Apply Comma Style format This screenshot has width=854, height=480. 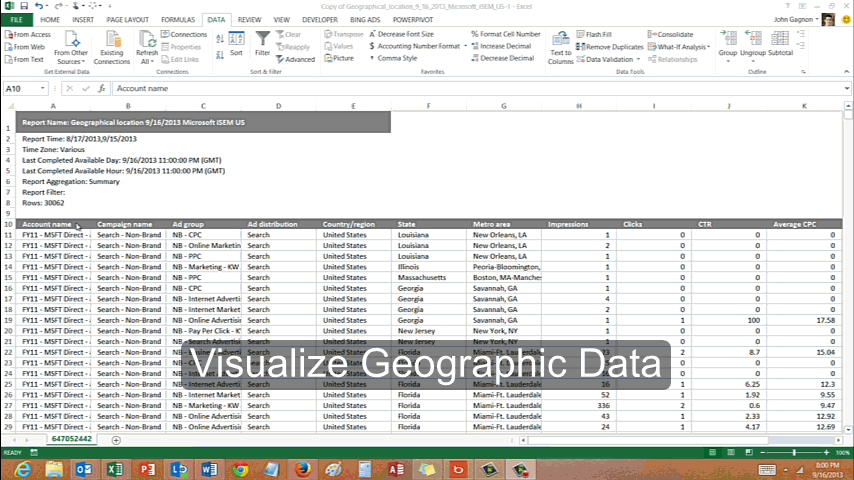(393, 58)
